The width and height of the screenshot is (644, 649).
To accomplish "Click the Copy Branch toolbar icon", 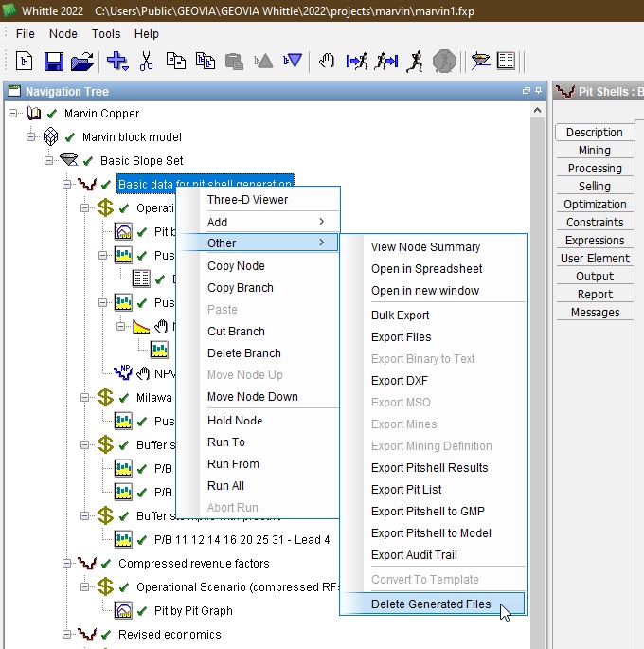I will coord(206,62).
